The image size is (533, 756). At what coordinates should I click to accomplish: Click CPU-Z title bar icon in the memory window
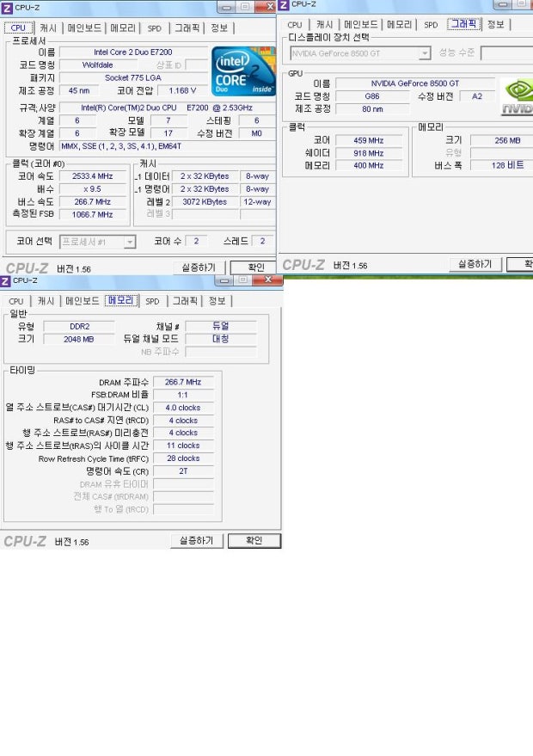point(6,281)
